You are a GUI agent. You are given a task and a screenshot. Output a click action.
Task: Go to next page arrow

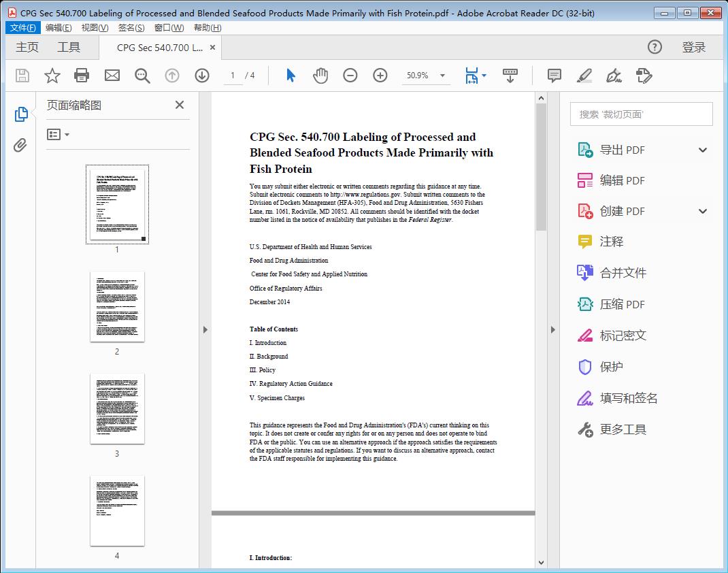202,76
